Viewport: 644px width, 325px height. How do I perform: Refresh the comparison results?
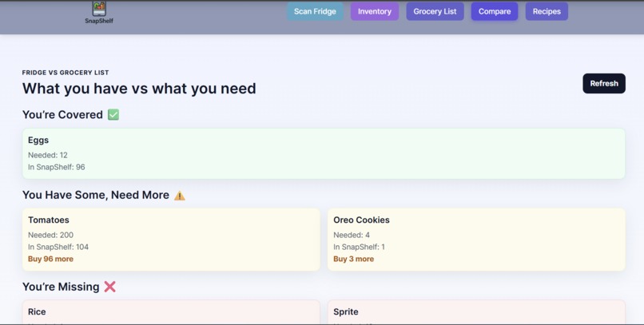pos(604,83)
